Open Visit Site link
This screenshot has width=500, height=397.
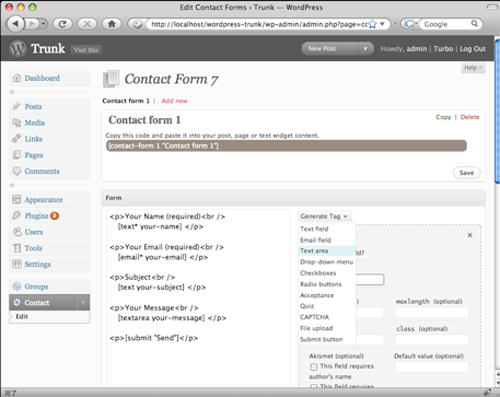pos(86,50)
